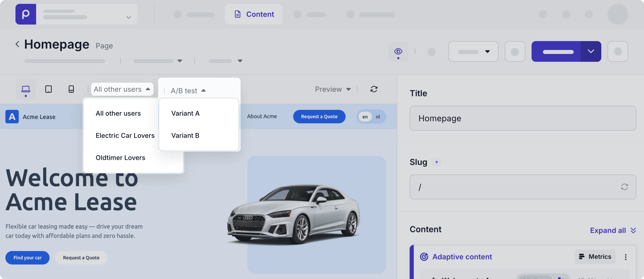Select the desktop preview device icon
The image size is (644, 279).
26,89
